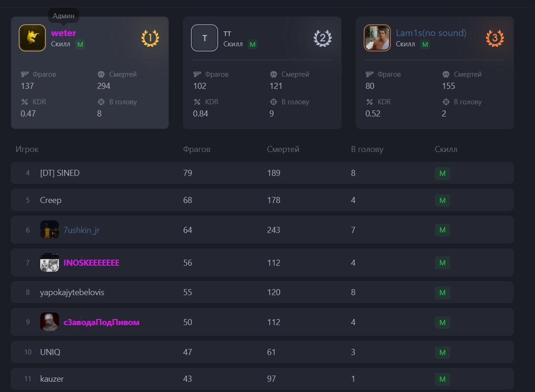
Task: Click the skill M badge in weter's card
Action: point(80,44)
